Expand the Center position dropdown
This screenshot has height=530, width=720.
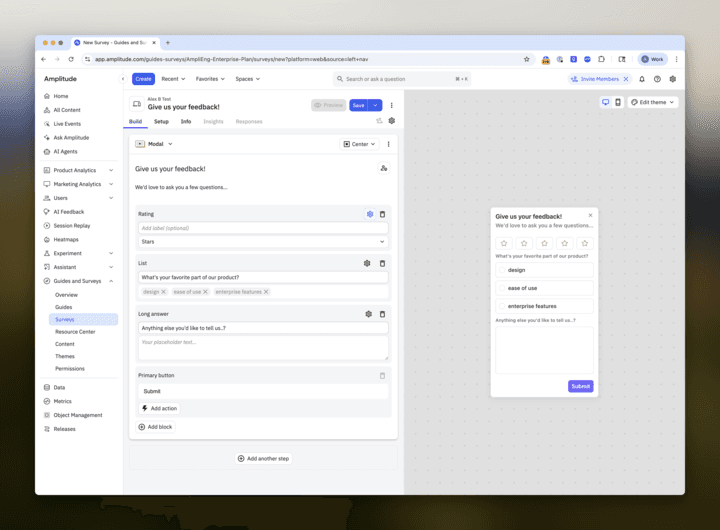point(359,144)
